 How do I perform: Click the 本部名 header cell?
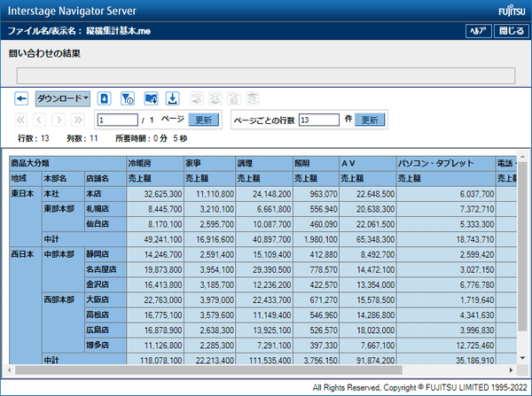tap(63, 179)
